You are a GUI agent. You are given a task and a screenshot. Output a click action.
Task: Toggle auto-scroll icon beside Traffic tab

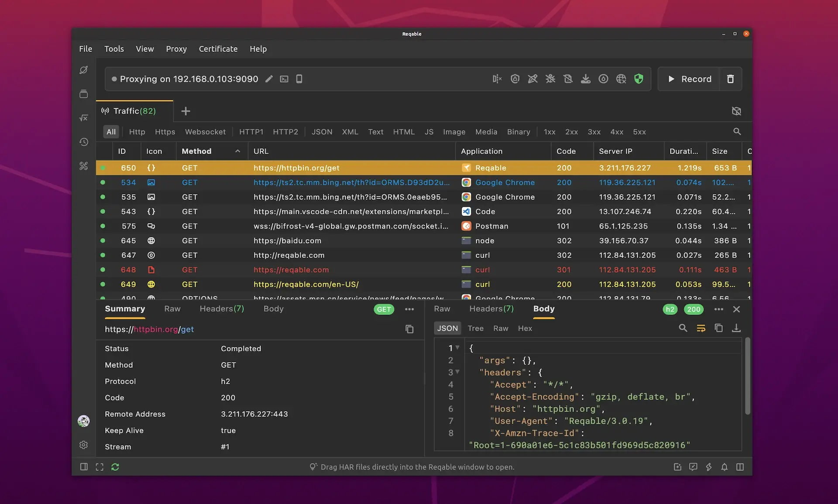click(736, 111)
